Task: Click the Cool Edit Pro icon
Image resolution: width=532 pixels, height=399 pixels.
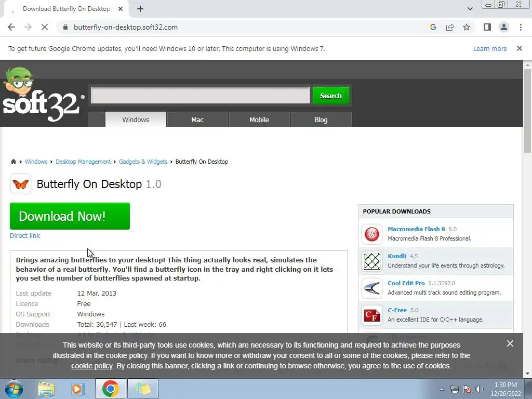Action: (x=372, y=288)
